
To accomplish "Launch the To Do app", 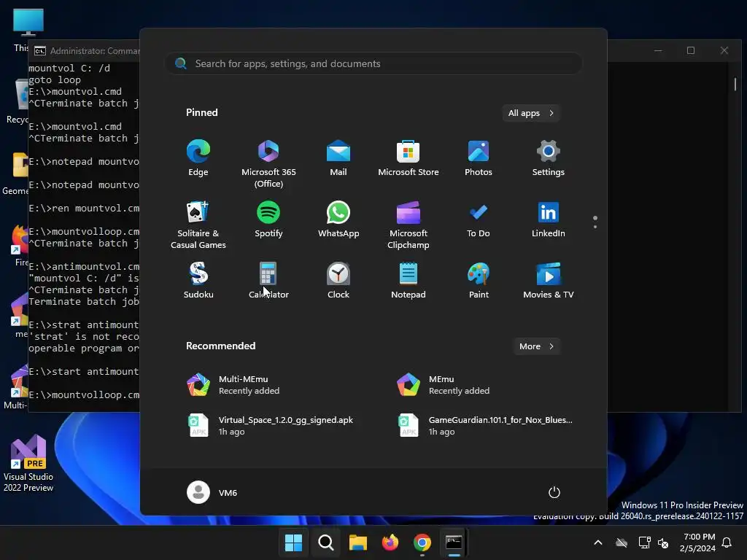I will [x=479, y=220].
